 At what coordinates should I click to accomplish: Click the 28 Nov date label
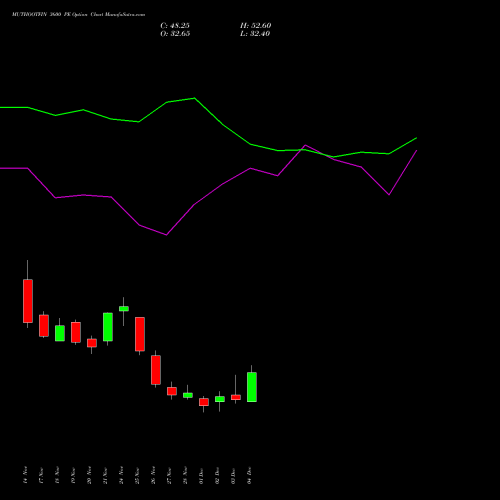tap(186, 475)
